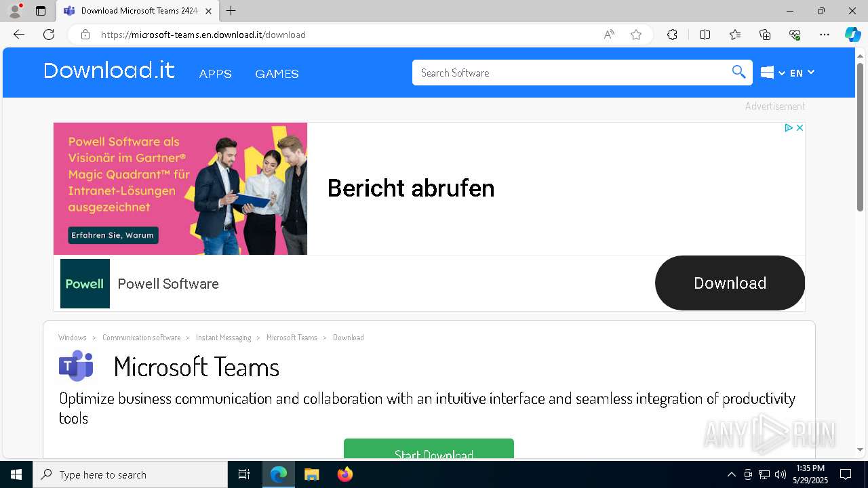Click the Microsoft Teams logo icon
The width and height of the screenshot is (868, 488).
(x=76, y=366)
